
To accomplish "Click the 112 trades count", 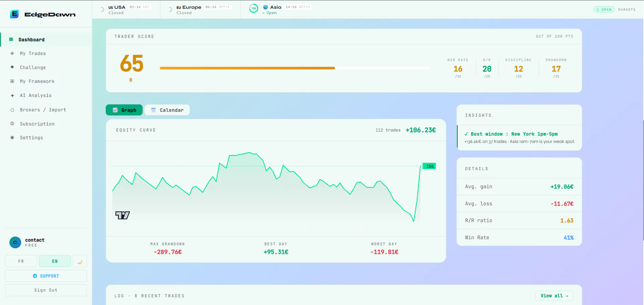I will coord(388,130).
